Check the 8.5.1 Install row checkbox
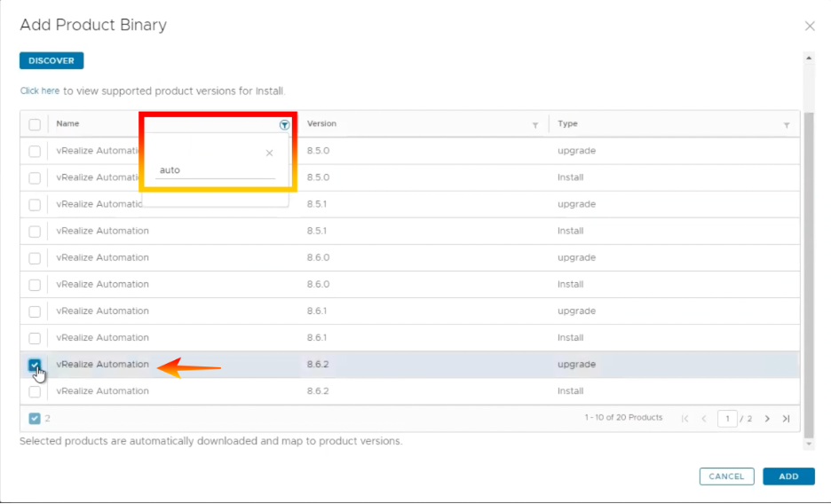Viewport: 831px width, 504px height. pos(35,232)
